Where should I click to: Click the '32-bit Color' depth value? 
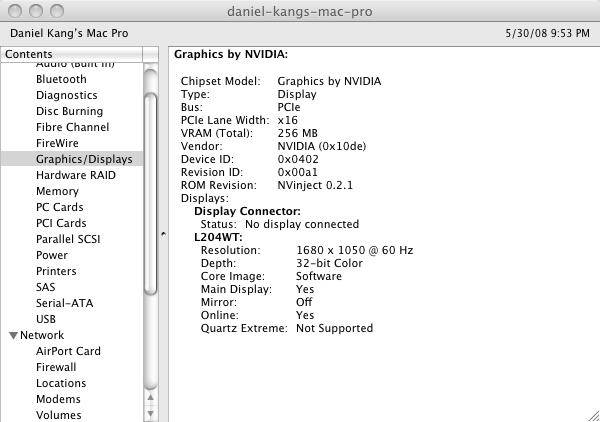point(329,263)
